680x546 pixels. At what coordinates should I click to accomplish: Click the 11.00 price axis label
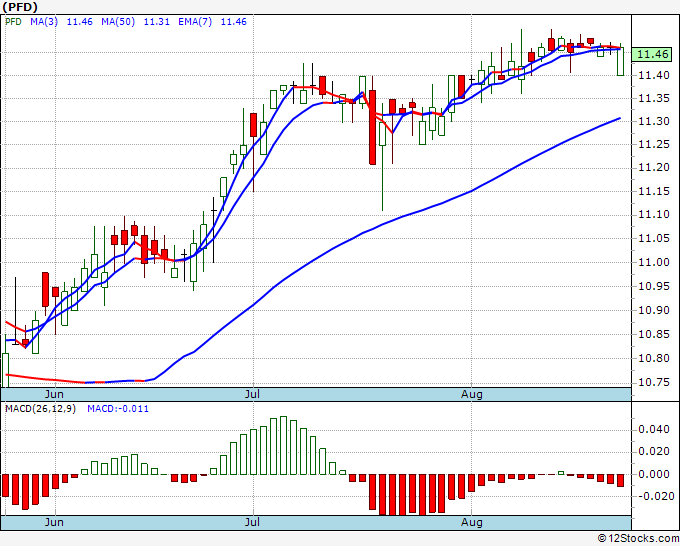[654, 262]
